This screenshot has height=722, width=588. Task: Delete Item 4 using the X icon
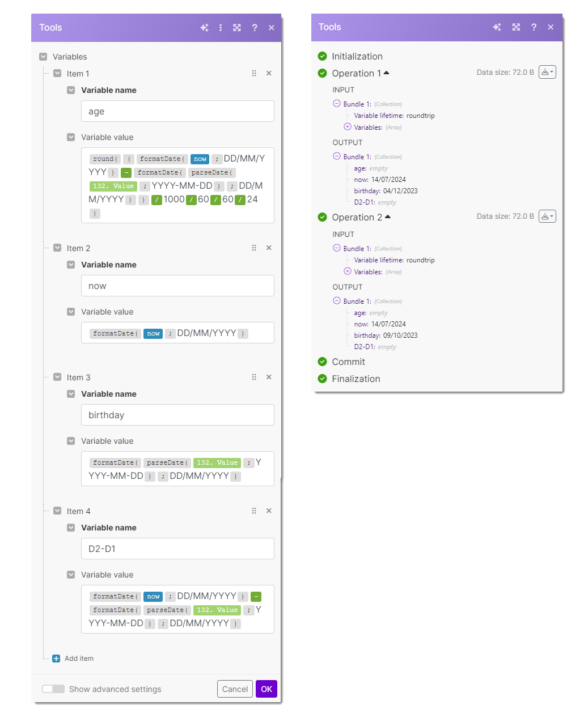(269, 511)
